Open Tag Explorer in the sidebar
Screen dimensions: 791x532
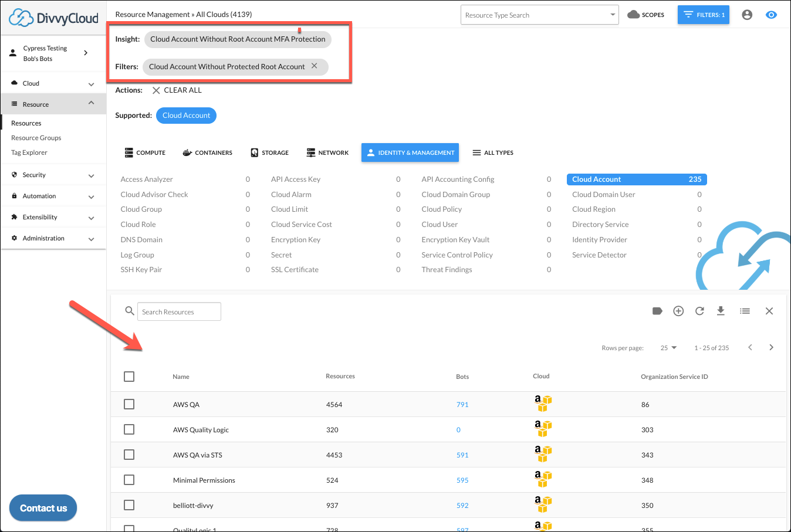[x=29, y=153]
